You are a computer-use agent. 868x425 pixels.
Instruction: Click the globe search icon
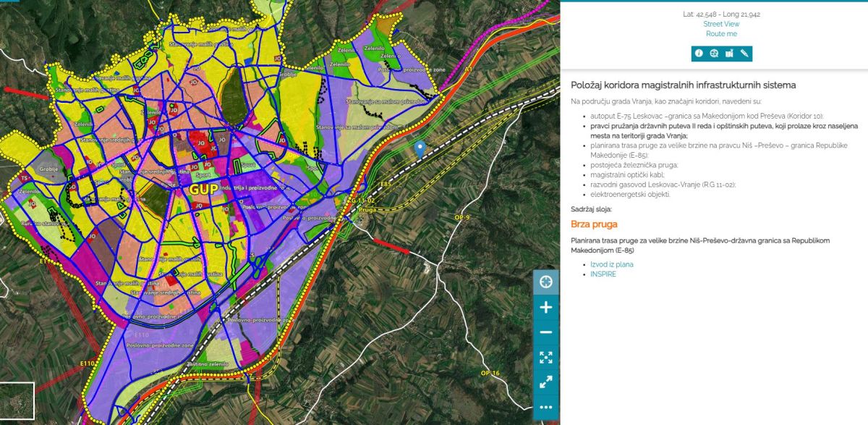coord(714,53)
